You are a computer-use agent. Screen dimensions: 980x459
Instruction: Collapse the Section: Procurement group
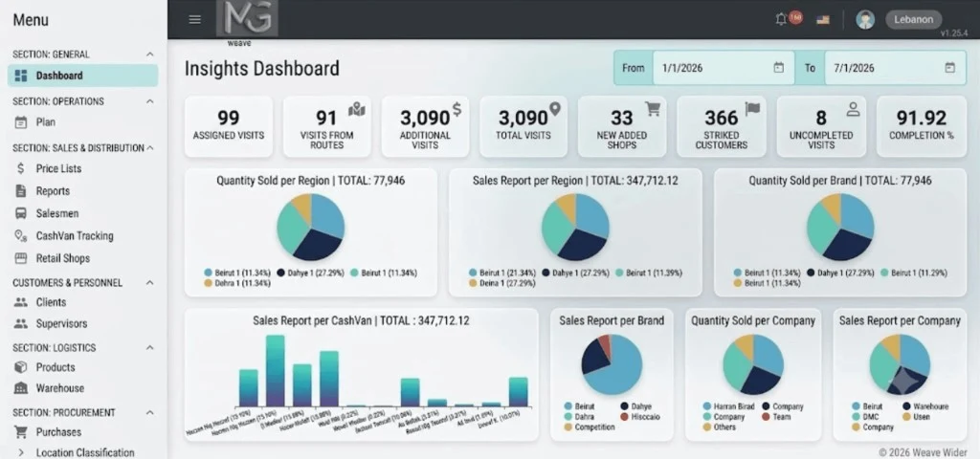(150, 413)
